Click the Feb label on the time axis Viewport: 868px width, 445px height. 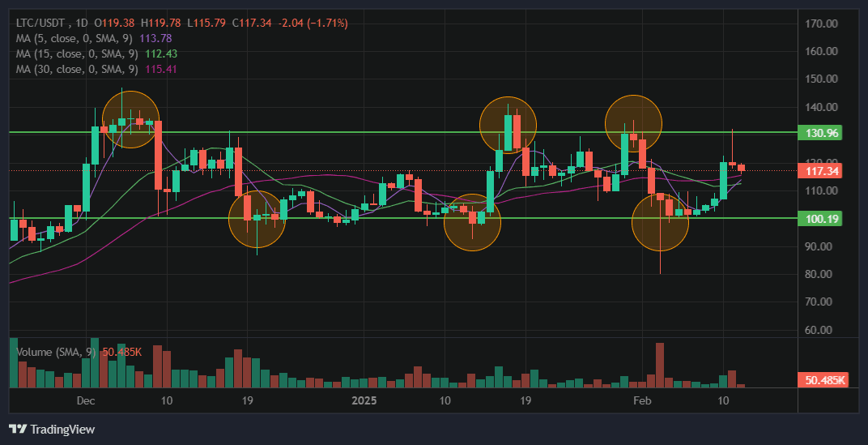642,400
